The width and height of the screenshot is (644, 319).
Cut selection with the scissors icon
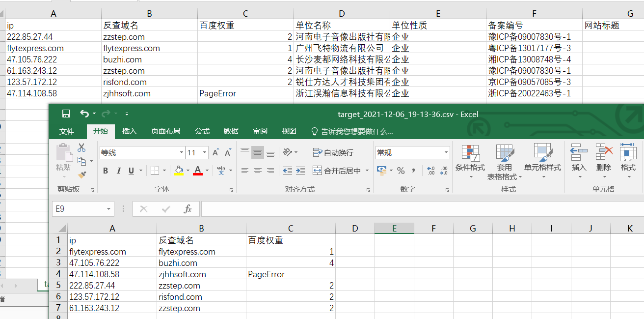pos(81,147)
